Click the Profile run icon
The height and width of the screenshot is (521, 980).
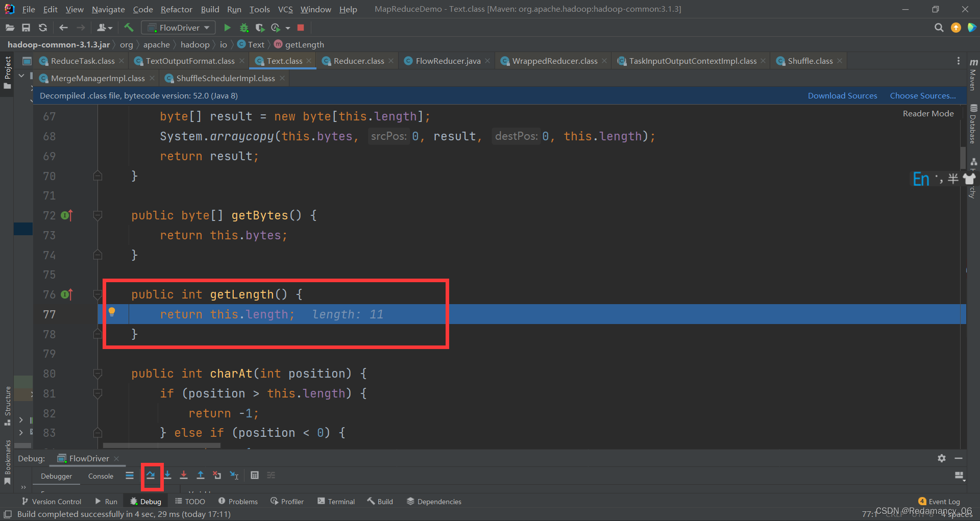(276, 28)
